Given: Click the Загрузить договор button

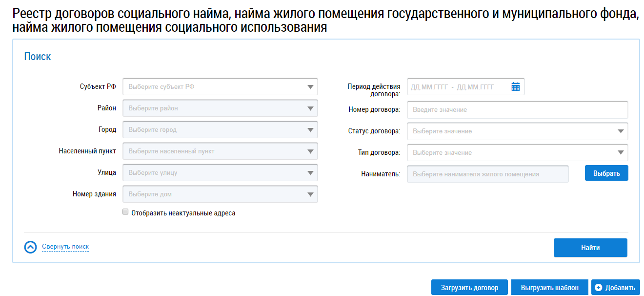Looking at the screenshot, I should [x=469, y=288].
